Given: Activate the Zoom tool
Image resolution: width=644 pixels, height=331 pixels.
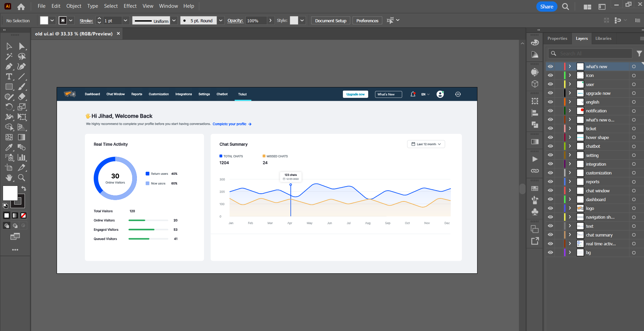Looking at the screenshot, I should coord(22,177).
